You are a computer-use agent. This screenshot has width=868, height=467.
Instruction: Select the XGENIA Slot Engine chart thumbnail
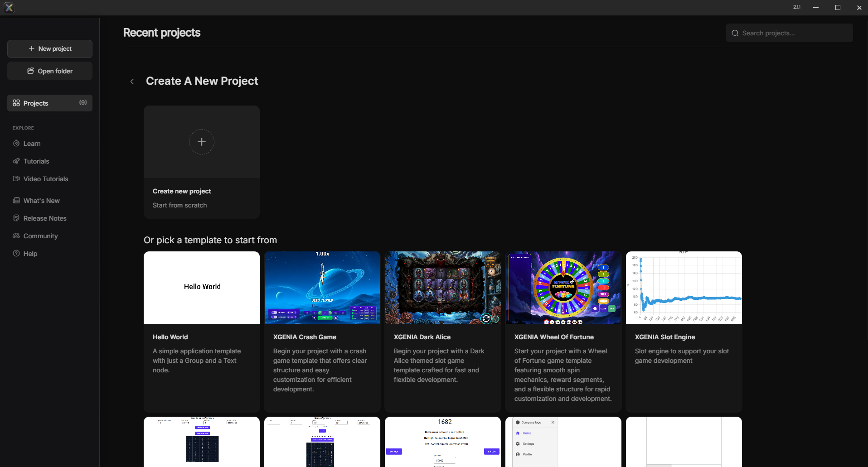[684, 288]
